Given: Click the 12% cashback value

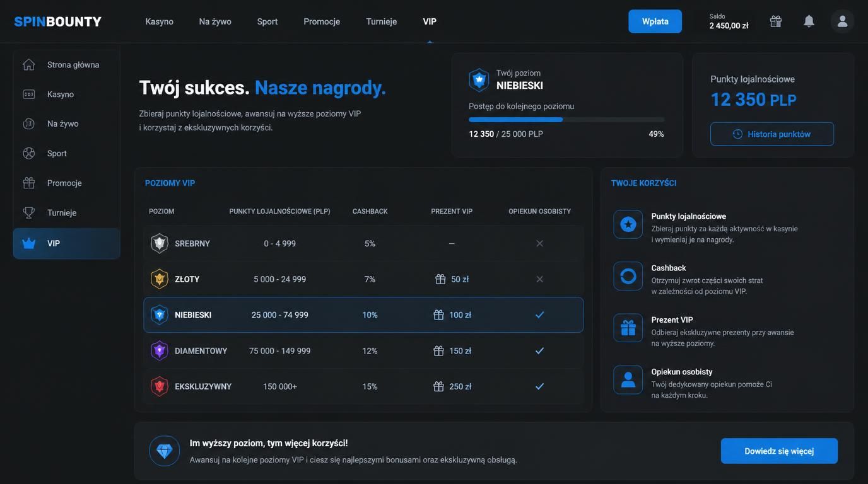Looking at the screenshot, I should pos(370,351).
